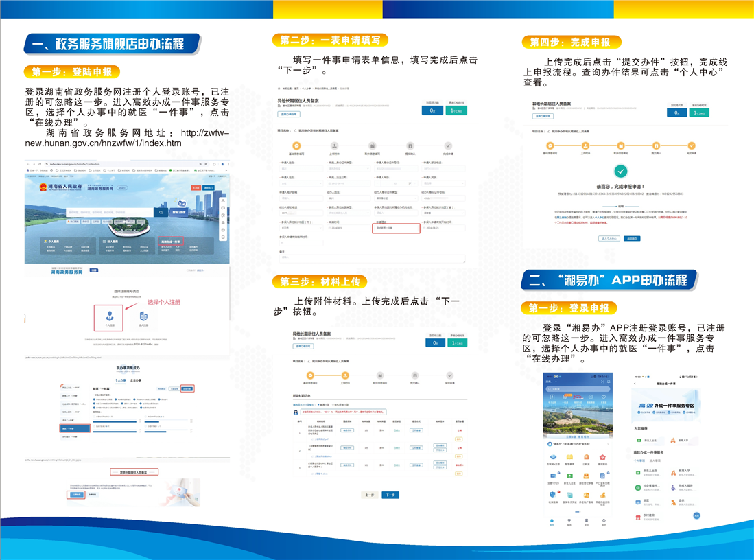Click the green success checkmark above 恭喜您
The width and height of the screenshot is (754, 560).
click(621, 172)
